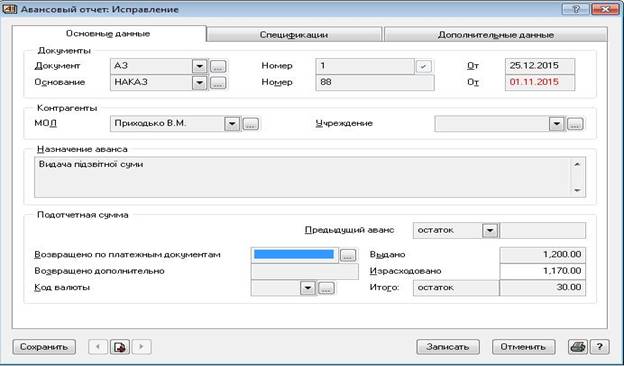624x366 pixels.
Task: Click the Назначение аванса text area
Action: (310, 177)
